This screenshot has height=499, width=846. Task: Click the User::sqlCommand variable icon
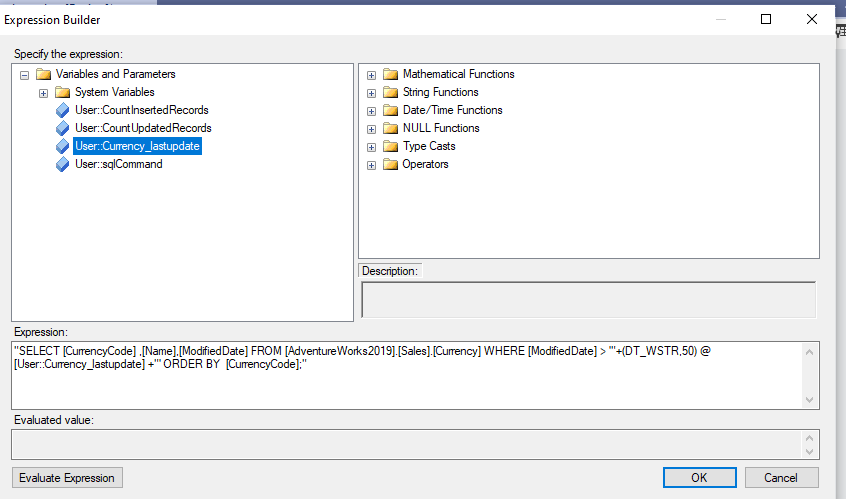click(63, 164)
